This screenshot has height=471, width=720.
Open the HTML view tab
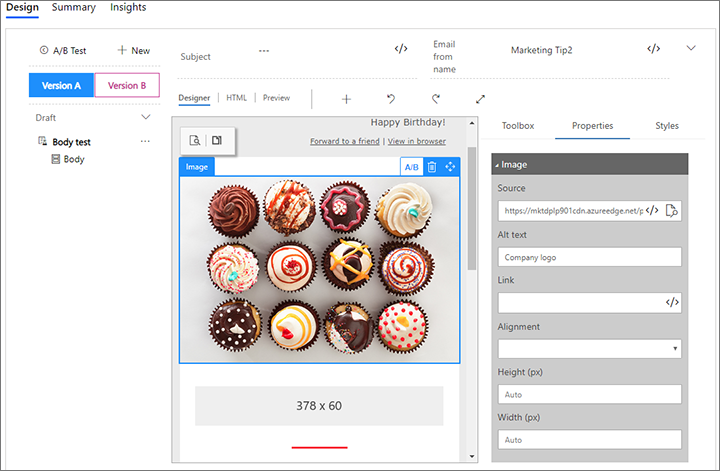pos(236,98)
